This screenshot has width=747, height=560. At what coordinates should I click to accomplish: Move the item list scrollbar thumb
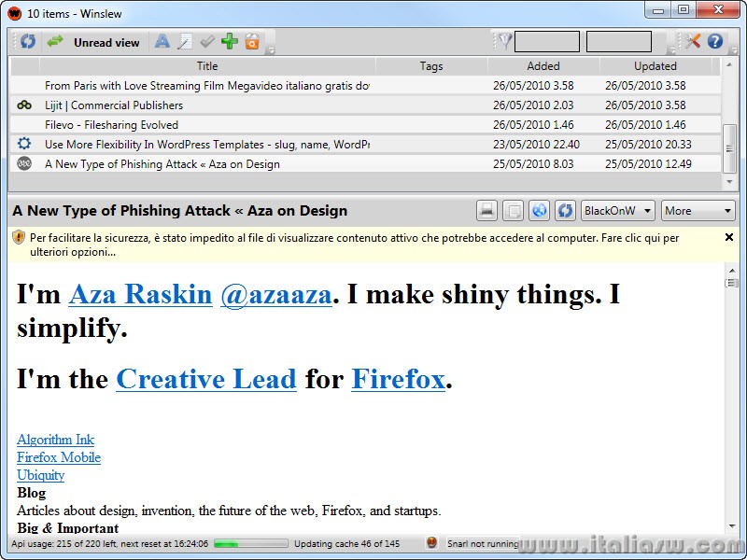pyautogui.click(x=729, y=148)
